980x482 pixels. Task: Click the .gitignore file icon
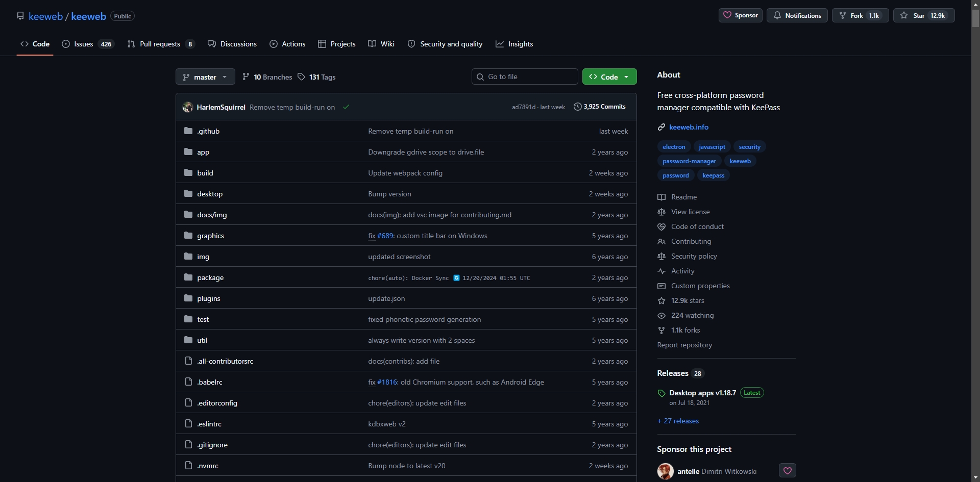pos(188,445)
